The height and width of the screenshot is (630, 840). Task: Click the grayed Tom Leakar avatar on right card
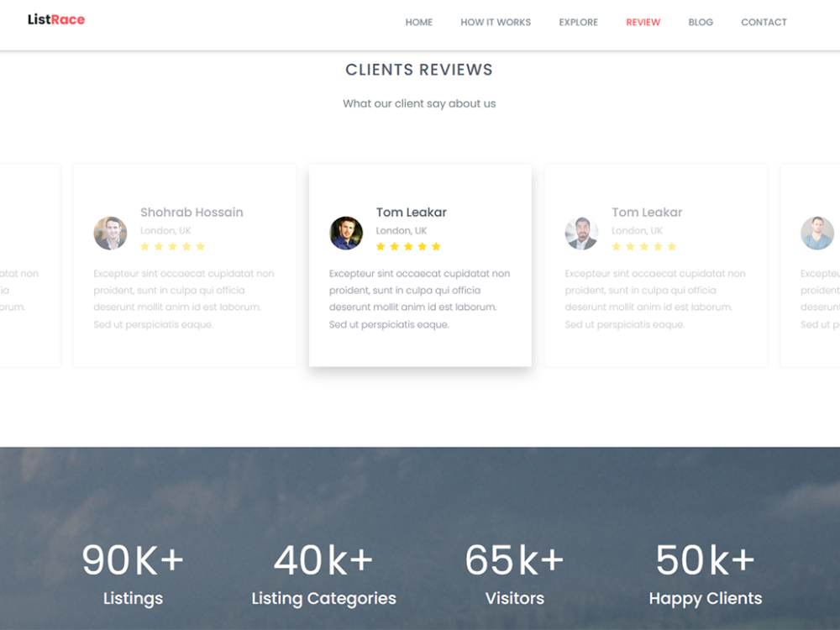pyautogui.click(x=580, y=234)
